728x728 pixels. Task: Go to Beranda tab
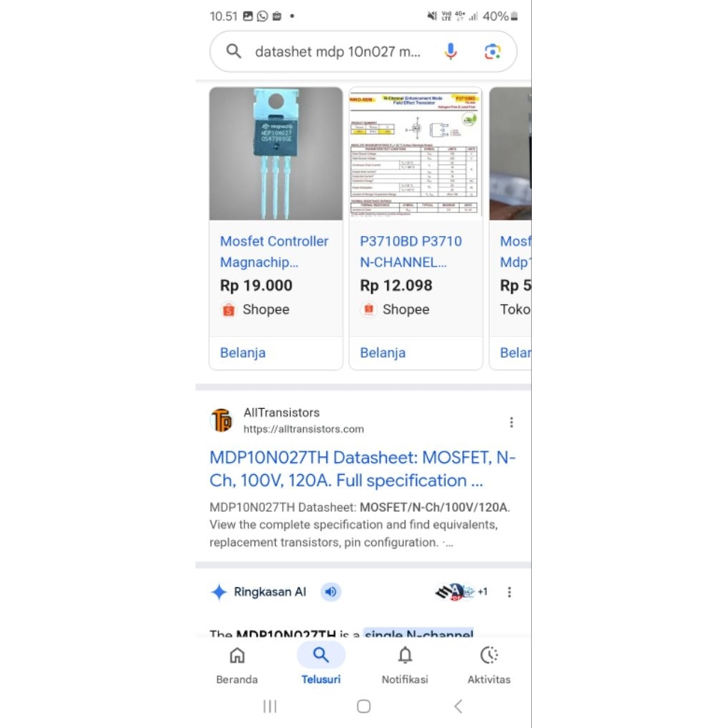coord(237,665)
